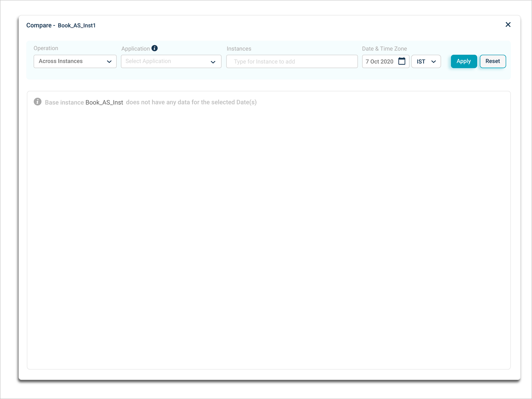Click the Application info icon
532x399 pixels.
click(x=155, y=48)
